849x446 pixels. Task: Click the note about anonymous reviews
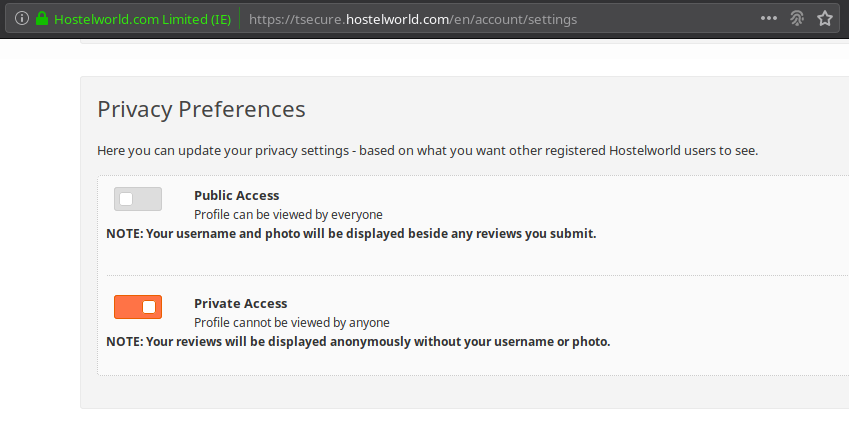358,342
